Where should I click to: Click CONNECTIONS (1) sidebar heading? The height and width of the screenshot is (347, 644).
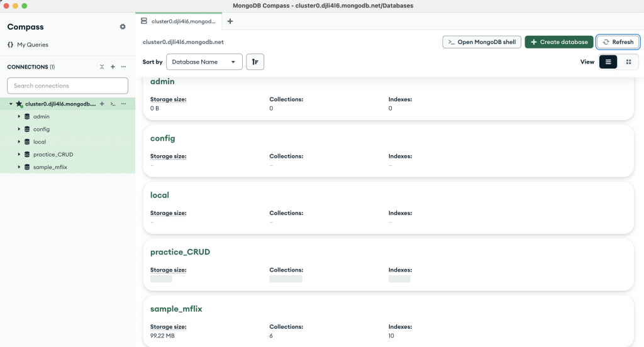31,67
